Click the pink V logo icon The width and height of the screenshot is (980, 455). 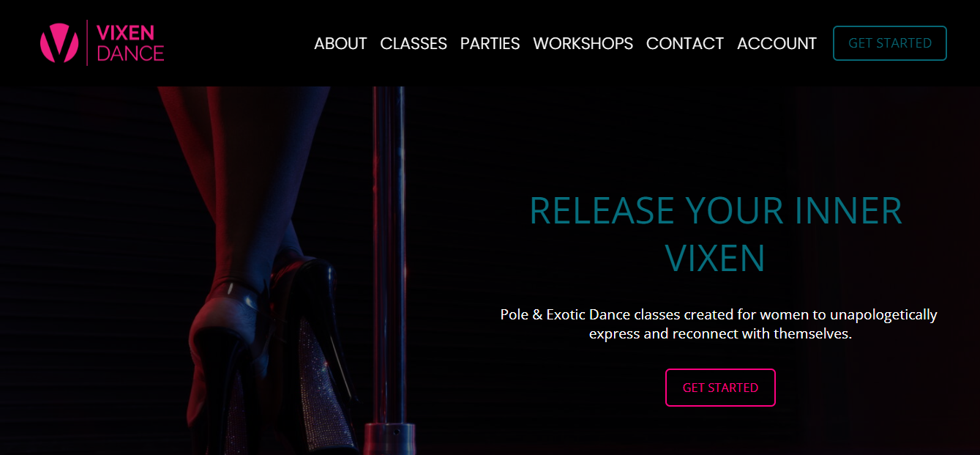[59, 42]
